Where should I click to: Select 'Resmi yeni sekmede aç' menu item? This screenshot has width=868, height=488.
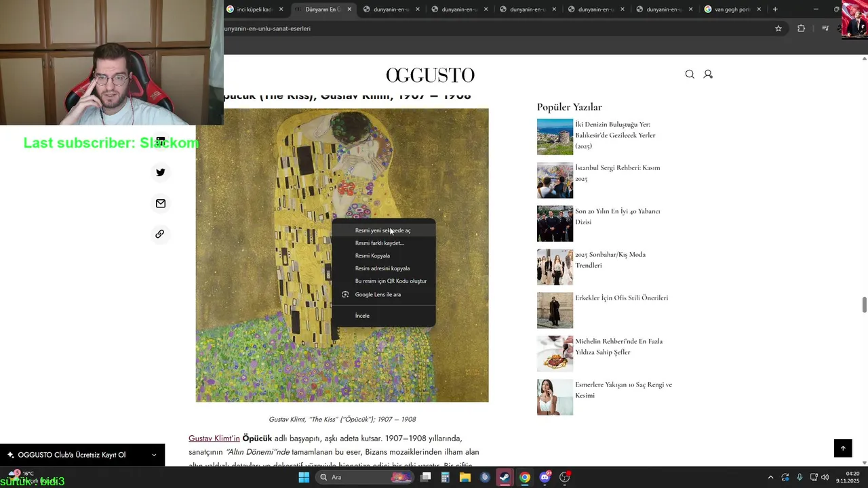383,230
